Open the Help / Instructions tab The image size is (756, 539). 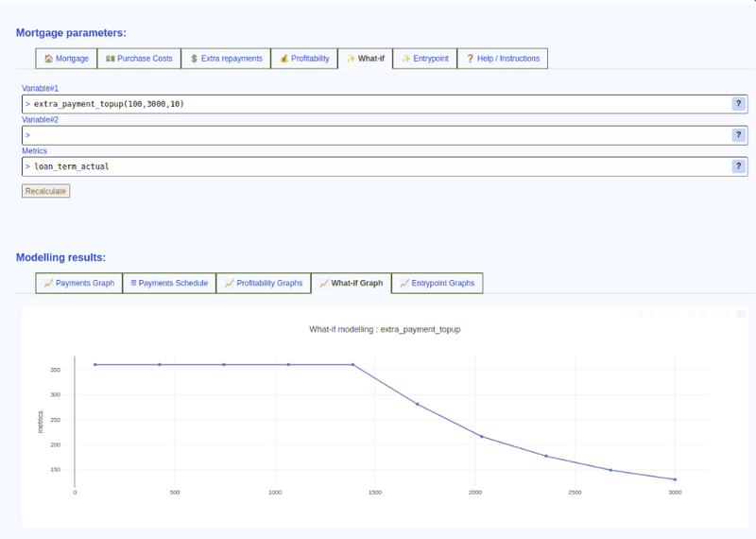tap(503, 59)
